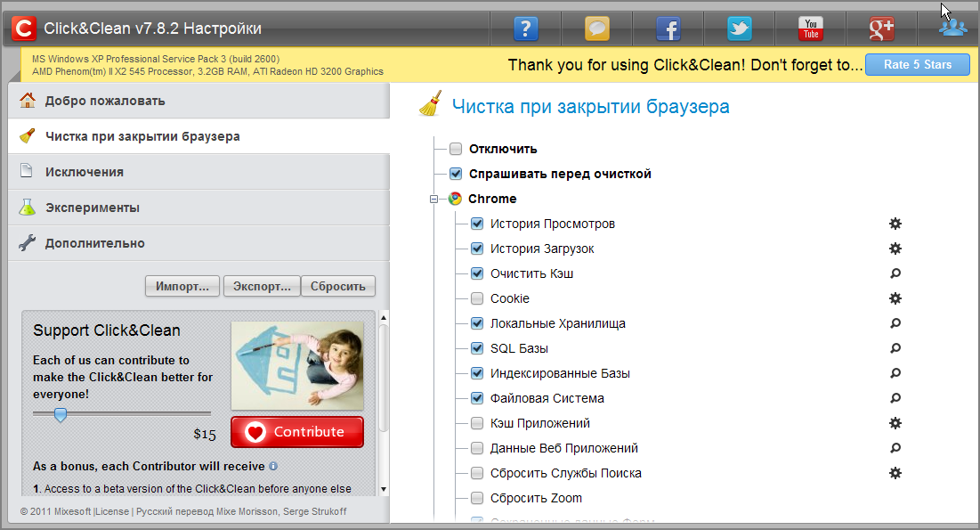Screen dimensions: 980x530
Task: Open the Добро пожаловать section
Action: (x=198, y=101)
